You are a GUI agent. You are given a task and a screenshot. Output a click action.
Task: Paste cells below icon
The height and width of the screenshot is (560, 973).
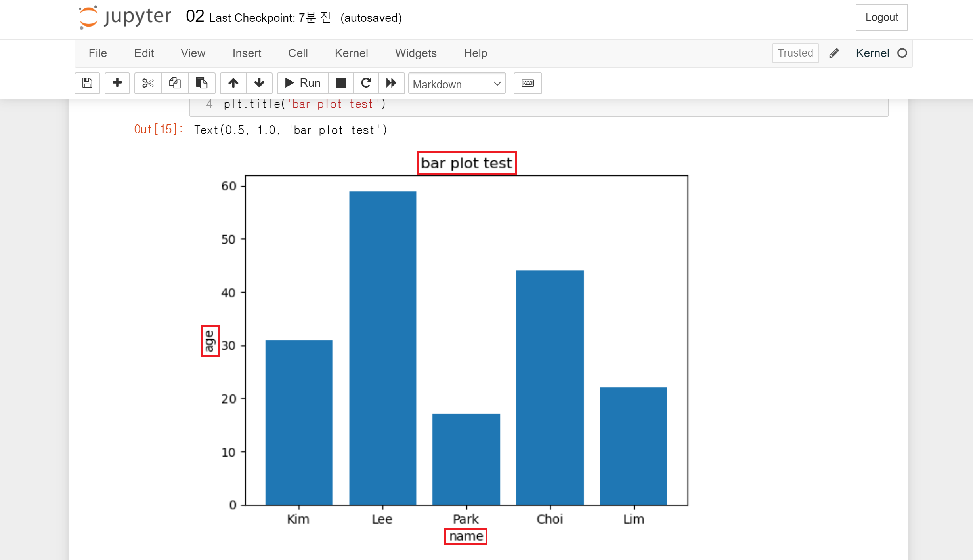coord(201,83)
